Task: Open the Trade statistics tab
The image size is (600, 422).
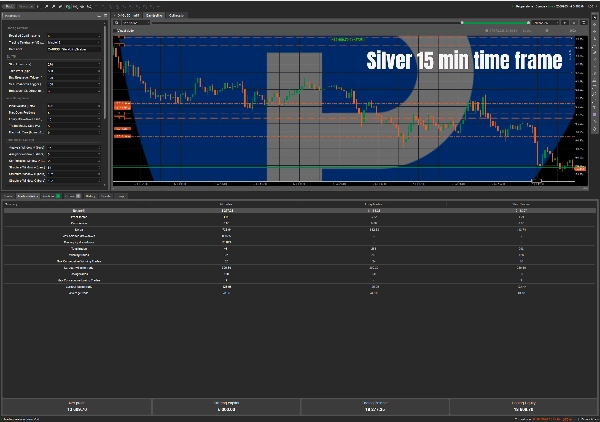Action: point(28,196)
